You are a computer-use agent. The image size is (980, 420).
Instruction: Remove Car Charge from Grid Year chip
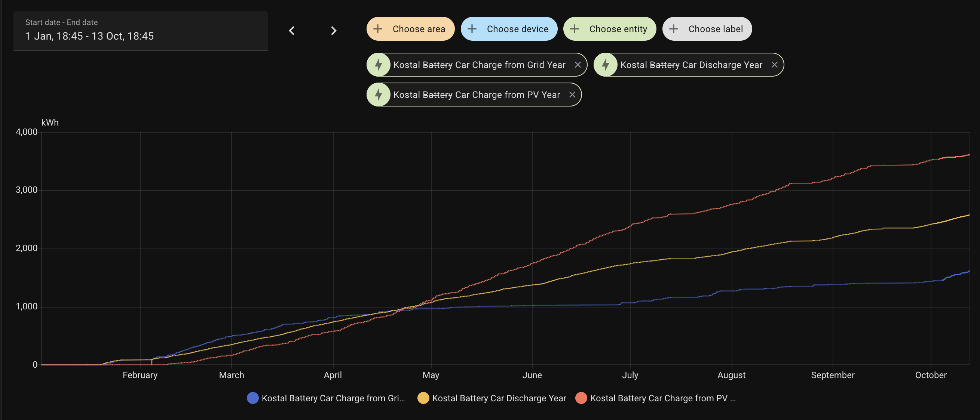point(578,65)
